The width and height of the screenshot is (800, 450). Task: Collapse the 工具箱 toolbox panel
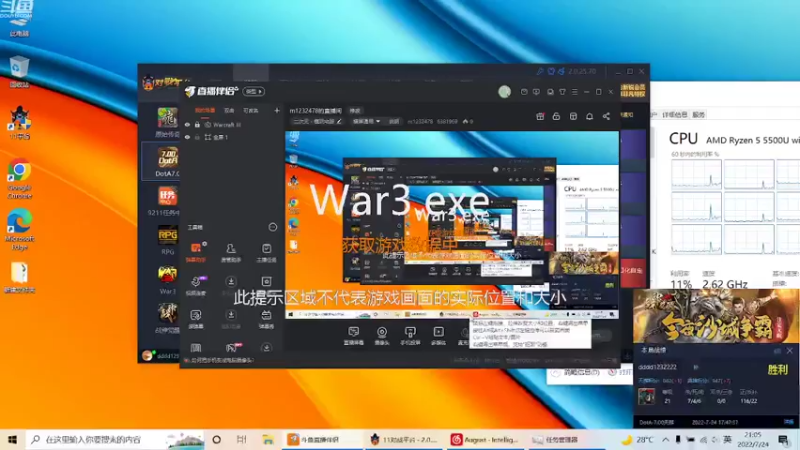(272, 227)
